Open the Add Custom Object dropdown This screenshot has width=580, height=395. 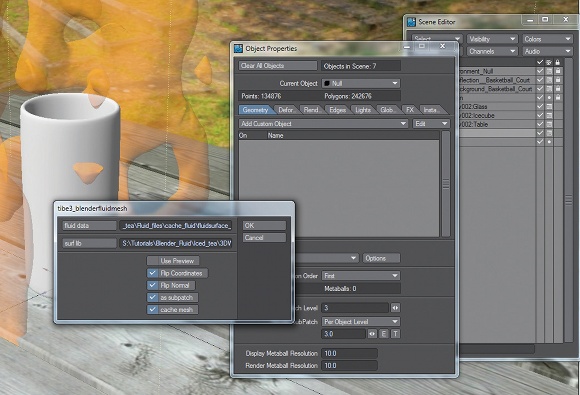click(324, 124)
